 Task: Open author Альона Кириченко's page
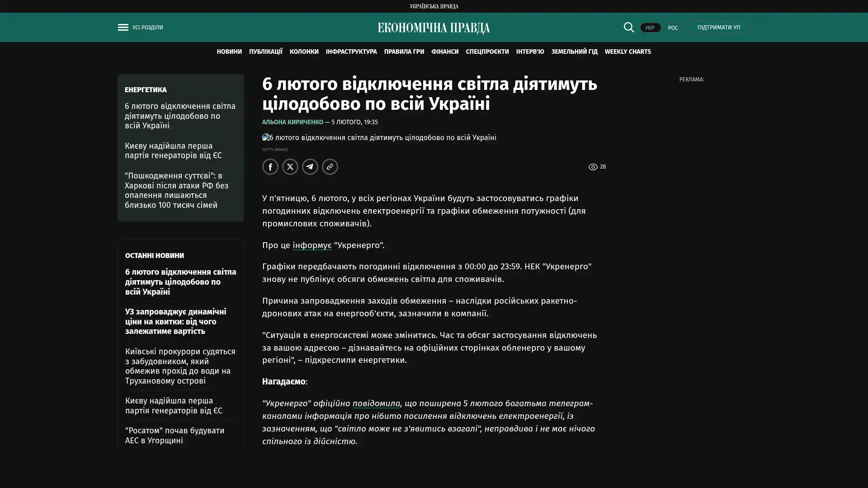292,122
